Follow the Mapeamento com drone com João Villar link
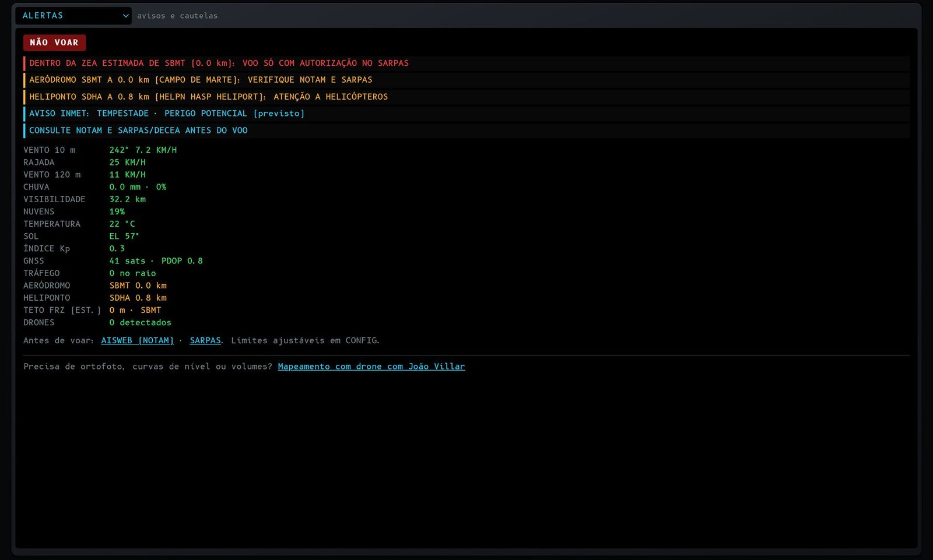Viewport: 933px width, 560px height. 371,367
